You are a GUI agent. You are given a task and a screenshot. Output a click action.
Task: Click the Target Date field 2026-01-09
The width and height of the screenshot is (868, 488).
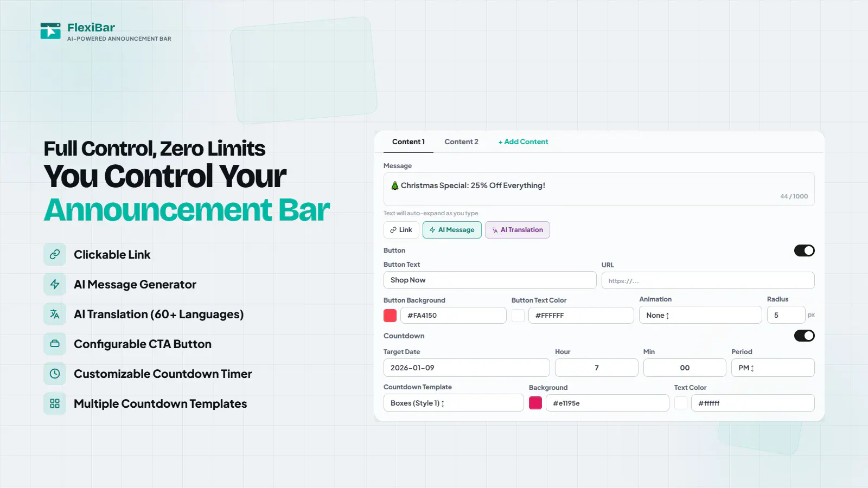[x=467, y=368]
